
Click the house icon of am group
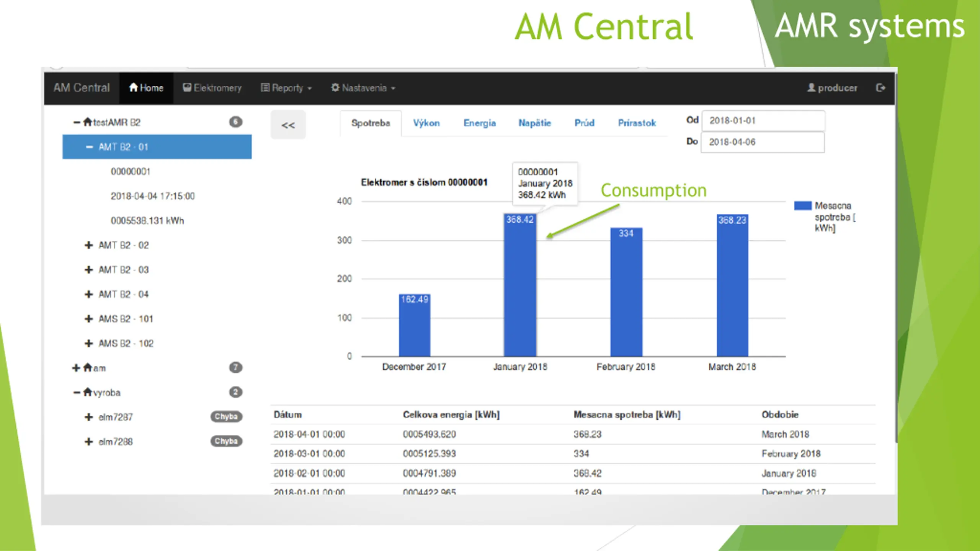pos(88,368)
